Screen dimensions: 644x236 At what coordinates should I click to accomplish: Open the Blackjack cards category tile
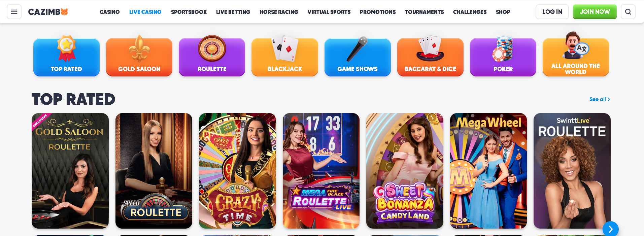tap(285, 57)
